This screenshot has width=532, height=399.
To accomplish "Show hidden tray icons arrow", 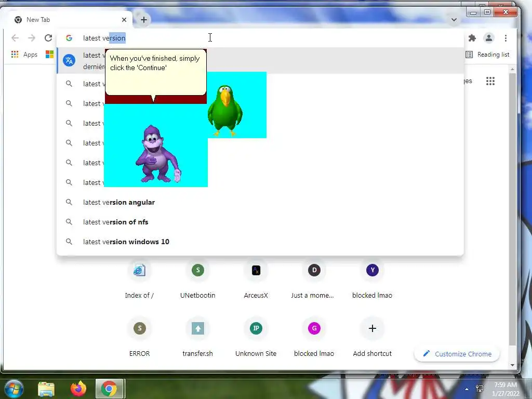I will coord(467,389).
